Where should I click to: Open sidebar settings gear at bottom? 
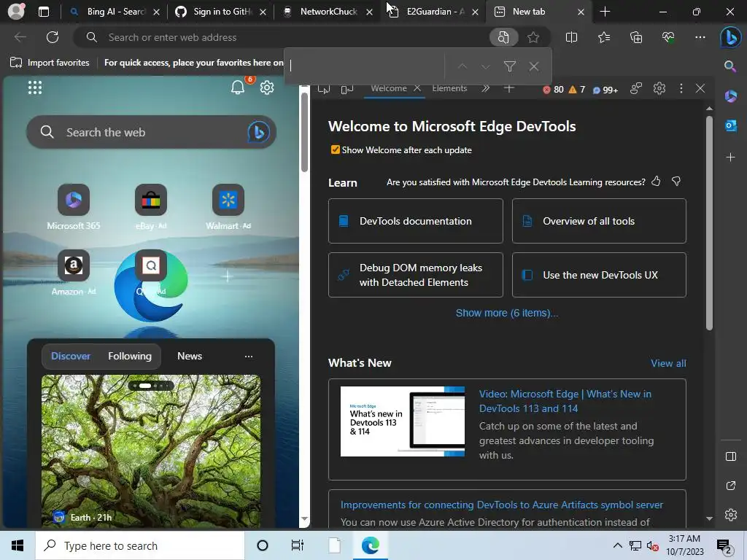point(730,514)
